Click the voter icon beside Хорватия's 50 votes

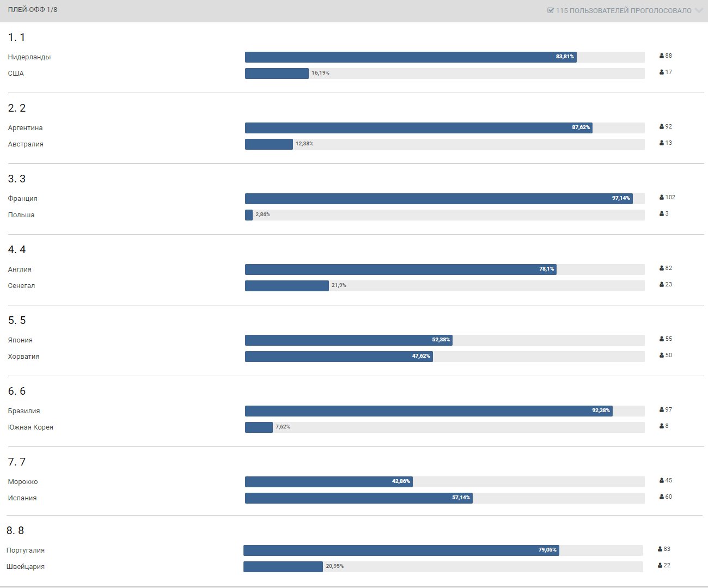tap(662, 356)
